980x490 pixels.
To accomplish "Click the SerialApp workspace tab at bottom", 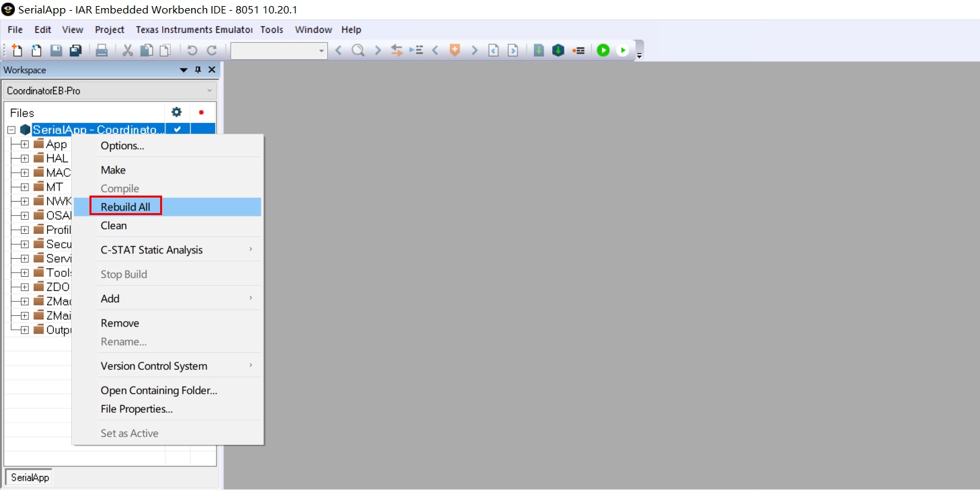I will click(30, 477).
